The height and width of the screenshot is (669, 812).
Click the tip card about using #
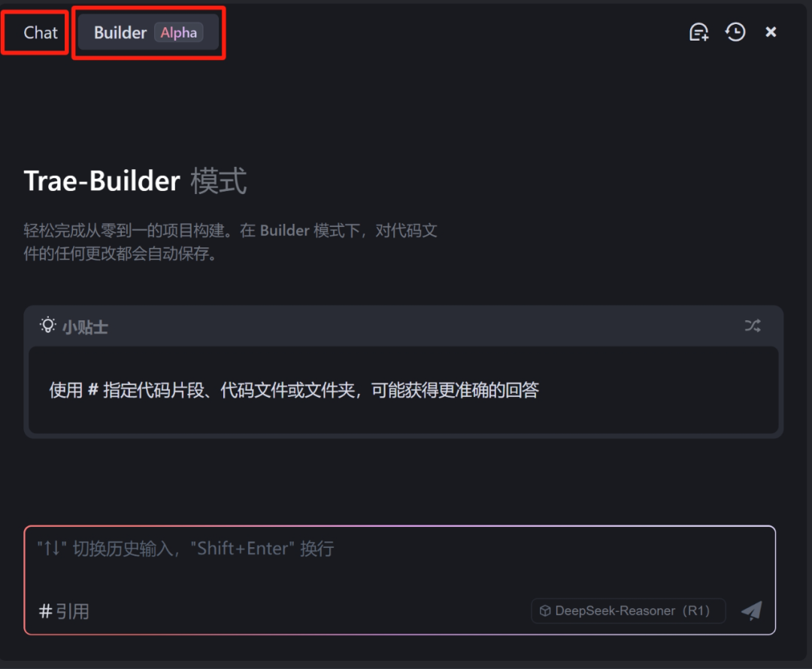pyautogui.click(x=403, y=390)
